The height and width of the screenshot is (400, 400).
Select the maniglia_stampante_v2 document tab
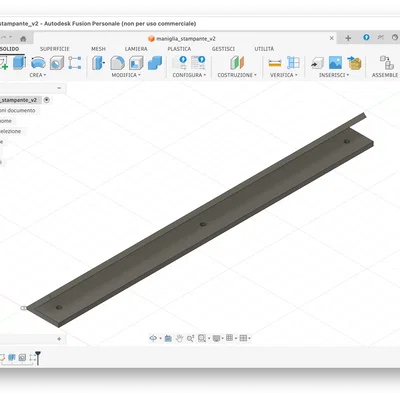coord(182,39)
